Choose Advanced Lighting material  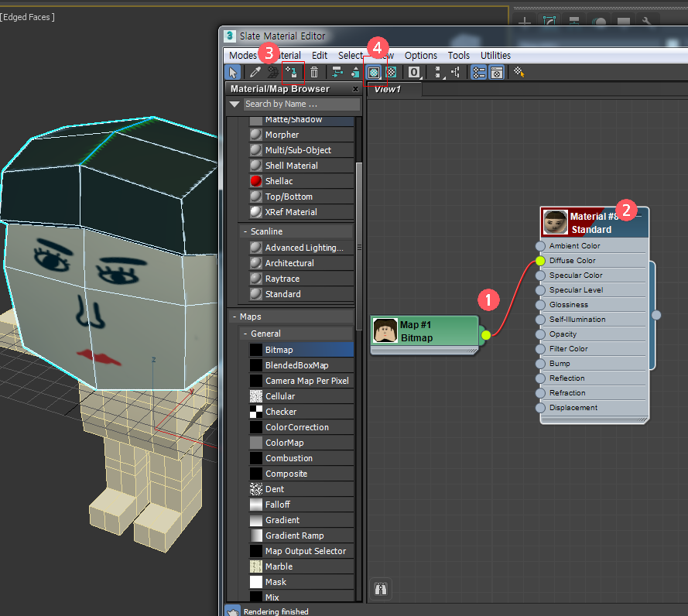tap(301, 248)
